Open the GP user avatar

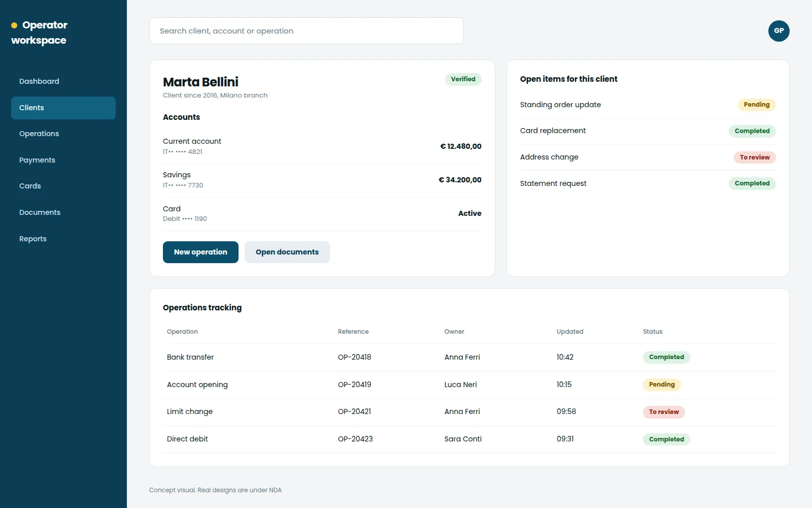(779, 31)
